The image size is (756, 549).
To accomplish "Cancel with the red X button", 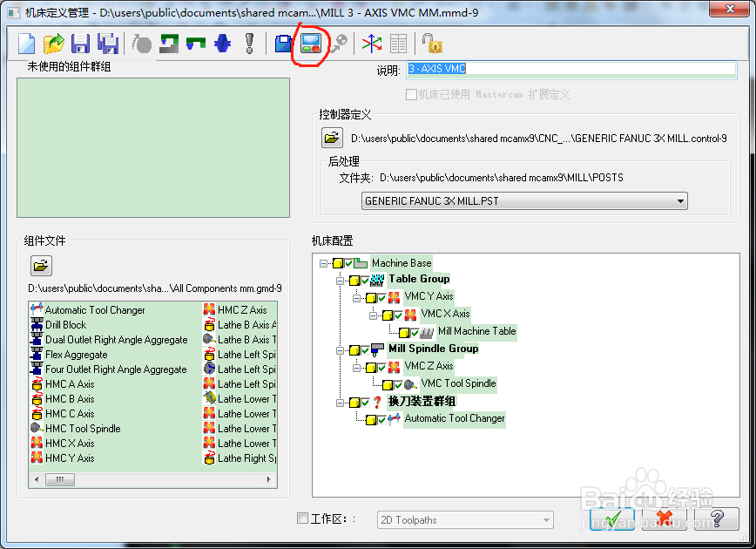I will click(665, 518).
